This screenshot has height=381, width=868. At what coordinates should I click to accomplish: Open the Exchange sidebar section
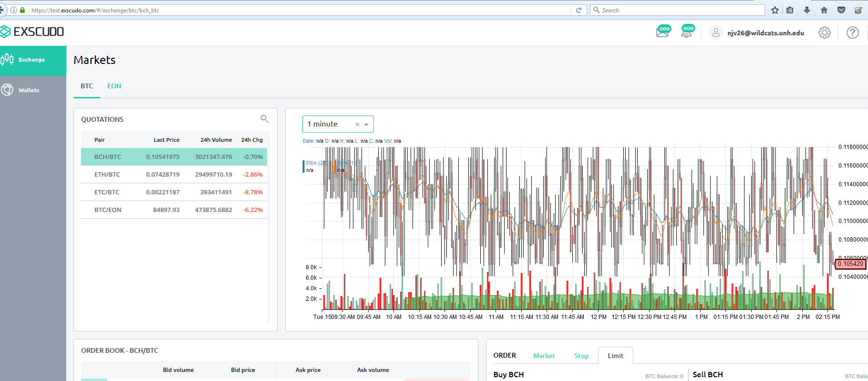pos(33,60)
